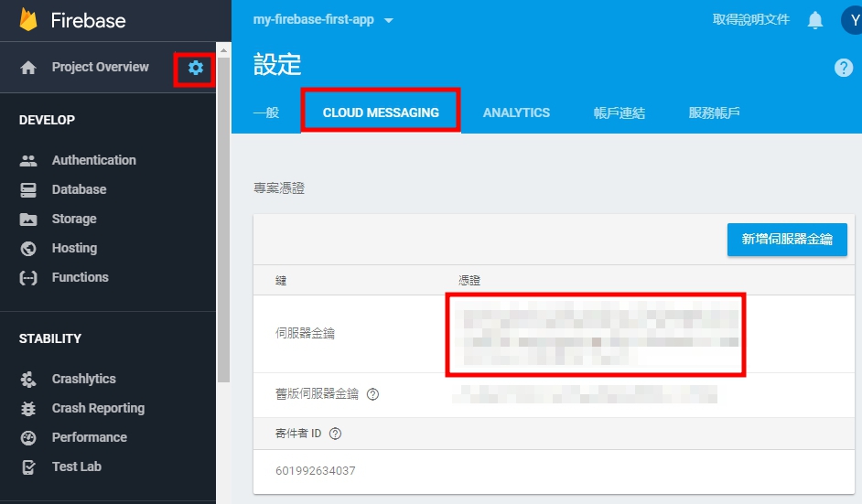Open Storage section
Screen dimensions: 862x504
[x=74, y=220]
